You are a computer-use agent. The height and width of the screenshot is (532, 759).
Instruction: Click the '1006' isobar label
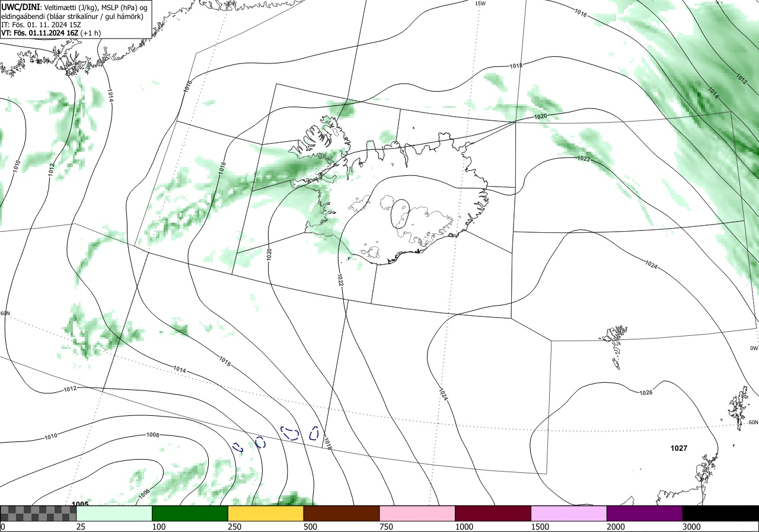click(x=144, y=493)
